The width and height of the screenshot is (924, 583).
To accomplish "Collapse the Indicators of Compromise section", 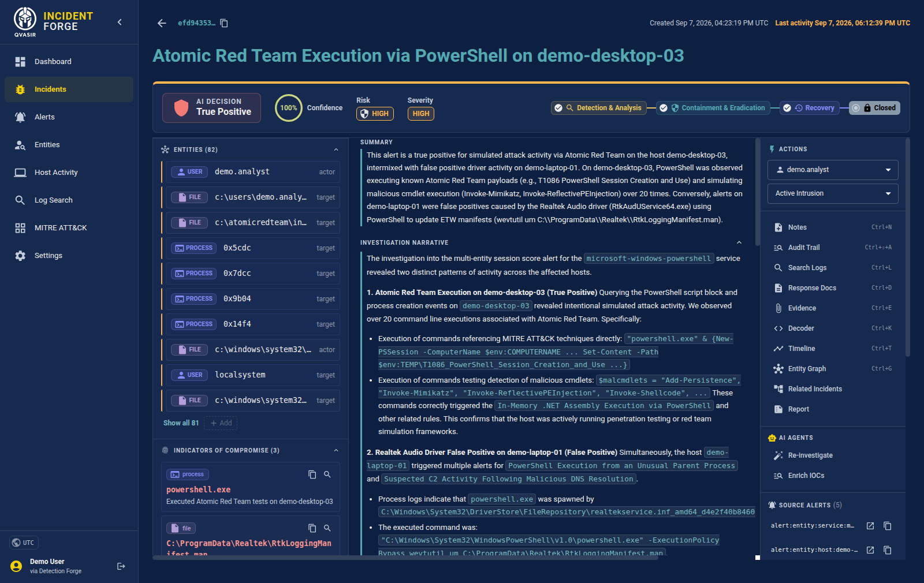I will point(336,450).
